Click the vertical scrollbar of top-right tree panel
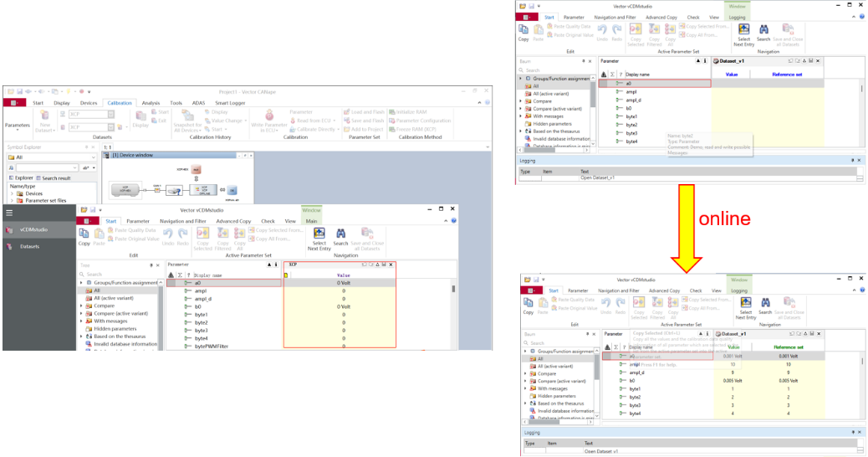The width and height of the screenshot is (868, 457). click(x=594, y=110)
